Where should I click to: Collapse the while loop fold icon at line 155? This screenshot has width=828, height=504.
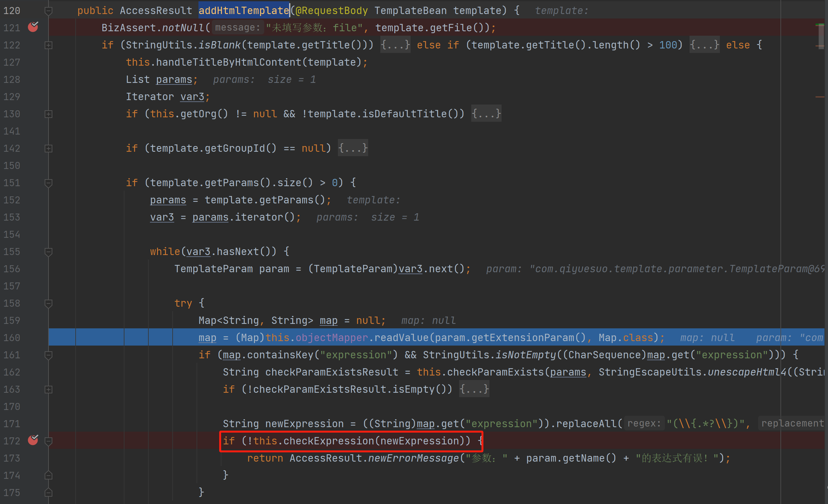[x=48, y=252]
